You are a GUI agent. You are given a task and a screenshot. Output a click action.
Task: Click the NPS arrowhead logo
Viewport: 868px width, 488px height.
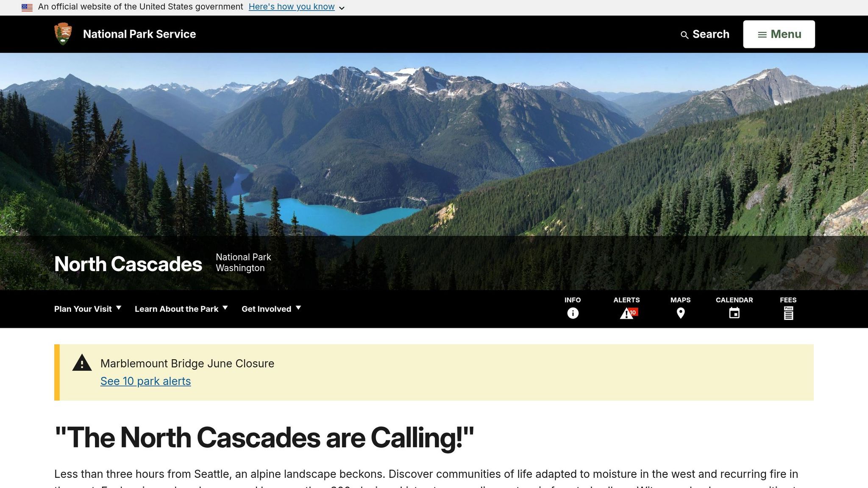(x=63, y=34)
